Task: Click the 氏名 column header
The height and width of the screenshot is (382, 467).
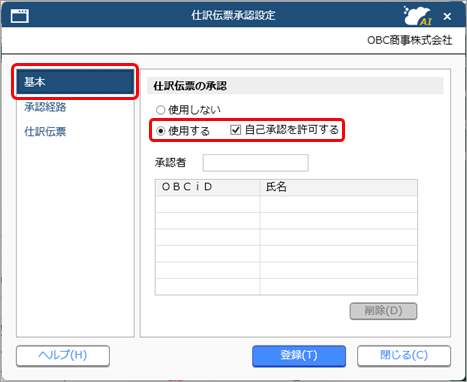Action: tap(339, 187)
